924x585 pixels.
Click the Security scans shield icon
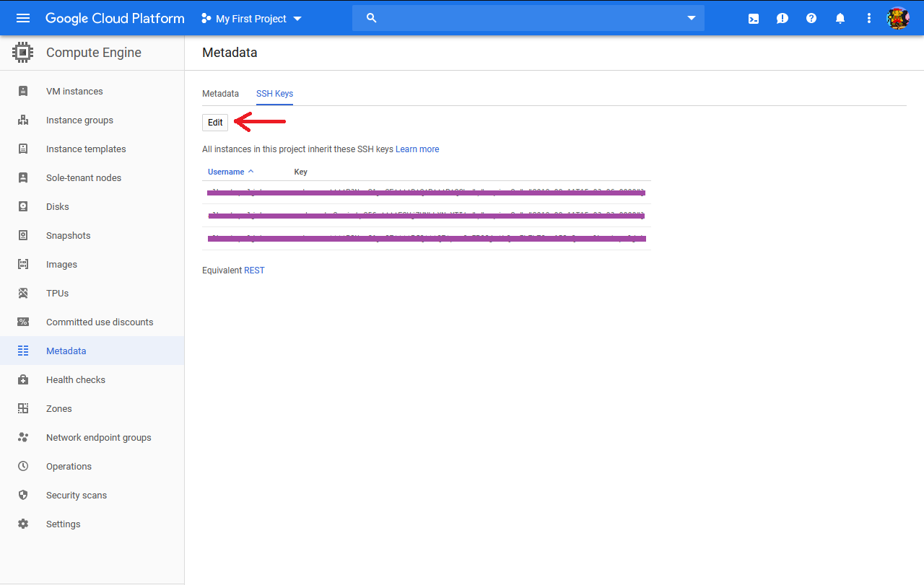coord(23,495)
